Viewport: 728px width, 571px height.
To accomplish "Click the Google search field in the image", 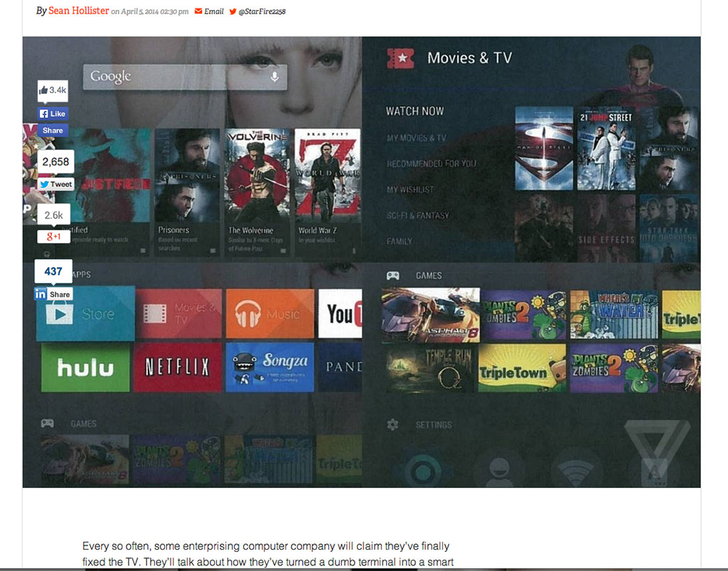I will click(x=178, y=77).
